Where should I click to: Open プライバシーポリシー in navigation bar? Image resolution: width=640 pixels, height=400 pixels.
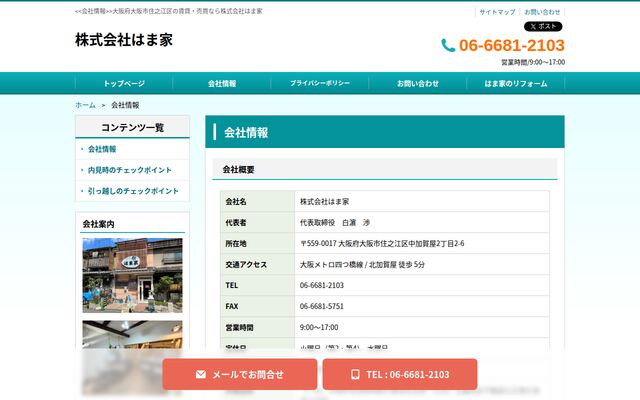[320, 83]
